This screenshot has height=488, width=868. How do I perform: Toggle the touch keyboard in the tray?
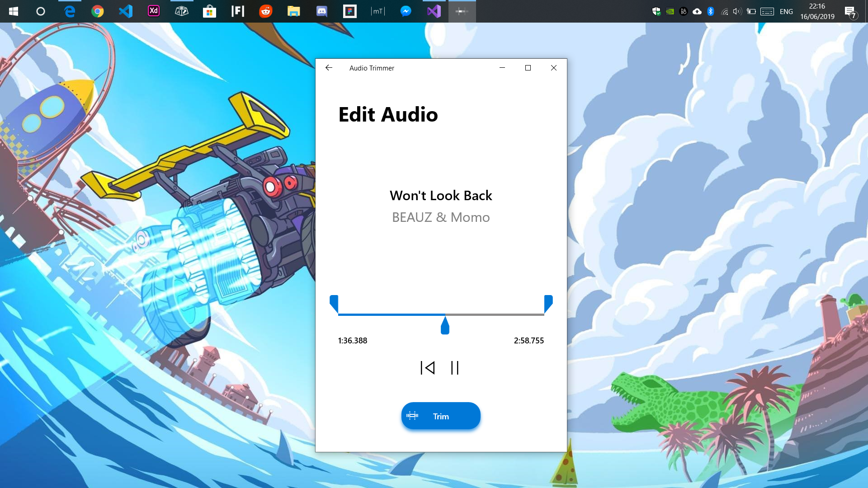pyautogui.click(x=767, y=11)
